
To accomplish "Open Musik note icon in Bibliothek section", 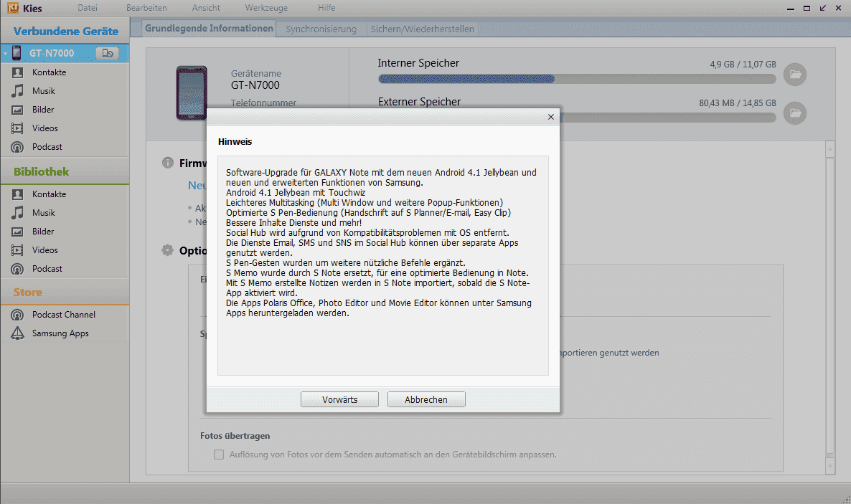I will point(17,213).
